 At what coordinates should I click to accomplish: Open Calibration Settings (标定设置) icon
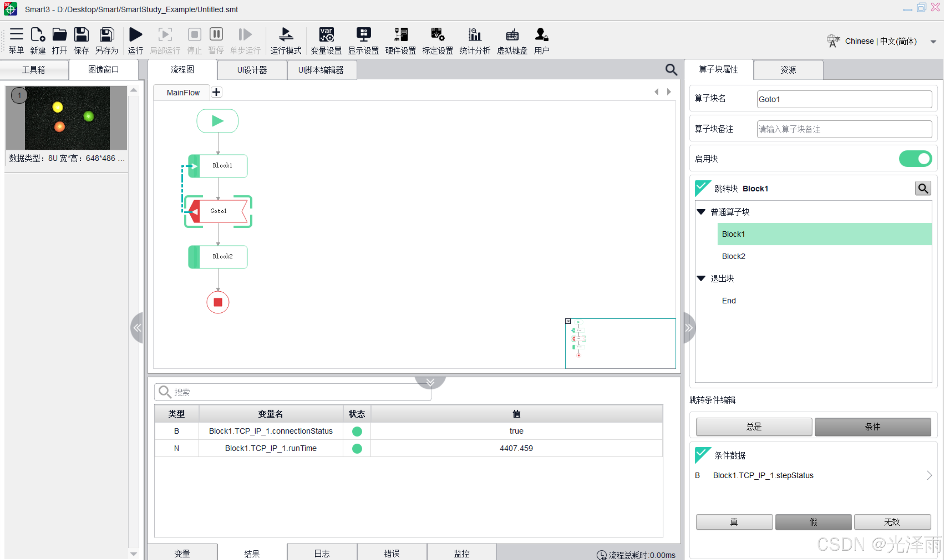tap(437, 35)
